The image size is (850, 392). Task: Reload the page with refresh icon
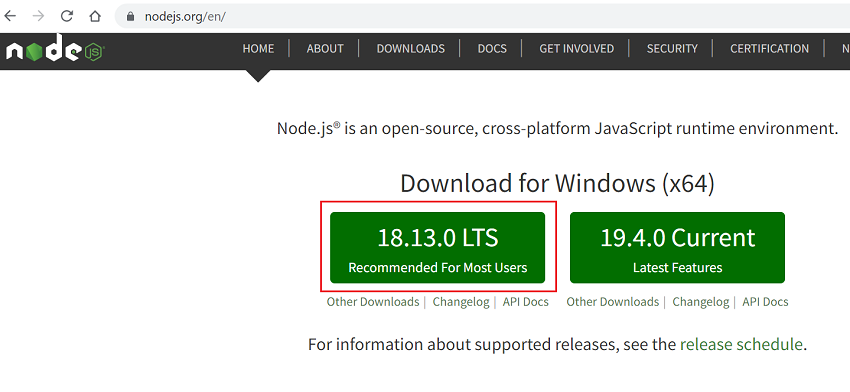click(67, 16)
